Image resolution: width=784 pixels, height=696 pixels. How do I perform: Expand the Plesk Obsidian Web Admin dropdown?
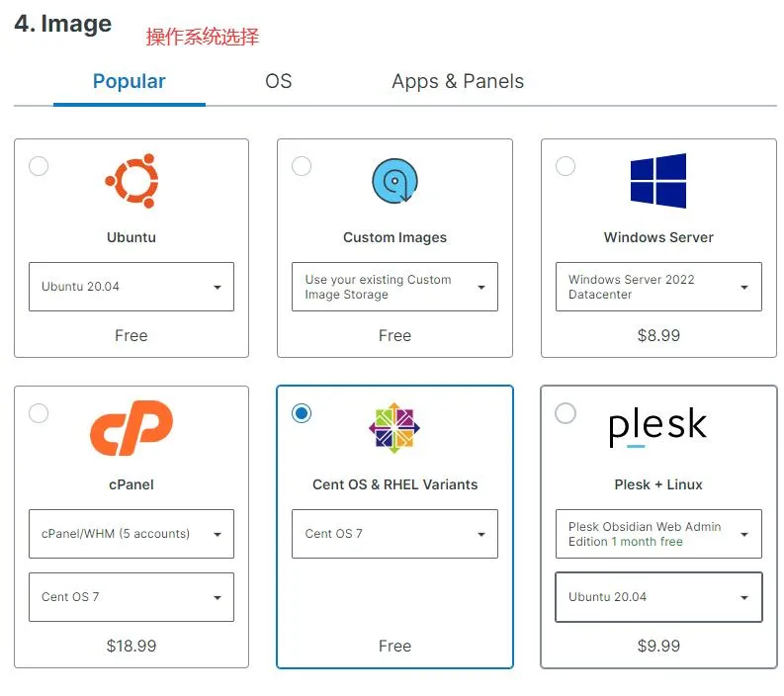tap(658, 534)
